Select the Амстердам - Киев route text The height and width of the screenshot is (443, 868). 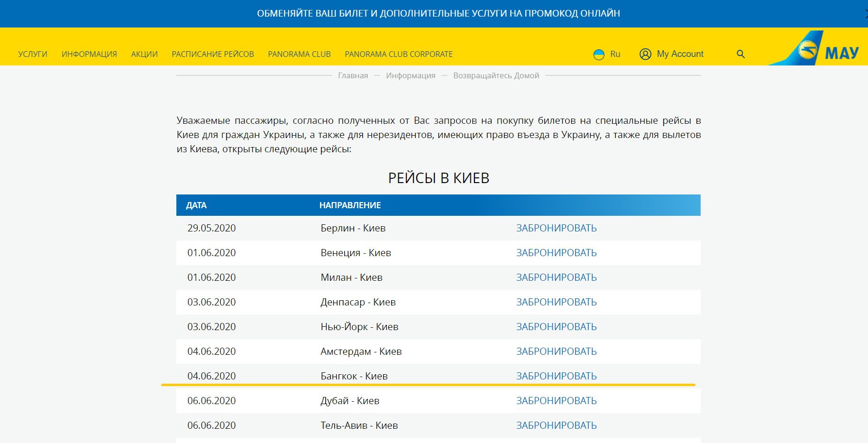click(x=361, y=351)
